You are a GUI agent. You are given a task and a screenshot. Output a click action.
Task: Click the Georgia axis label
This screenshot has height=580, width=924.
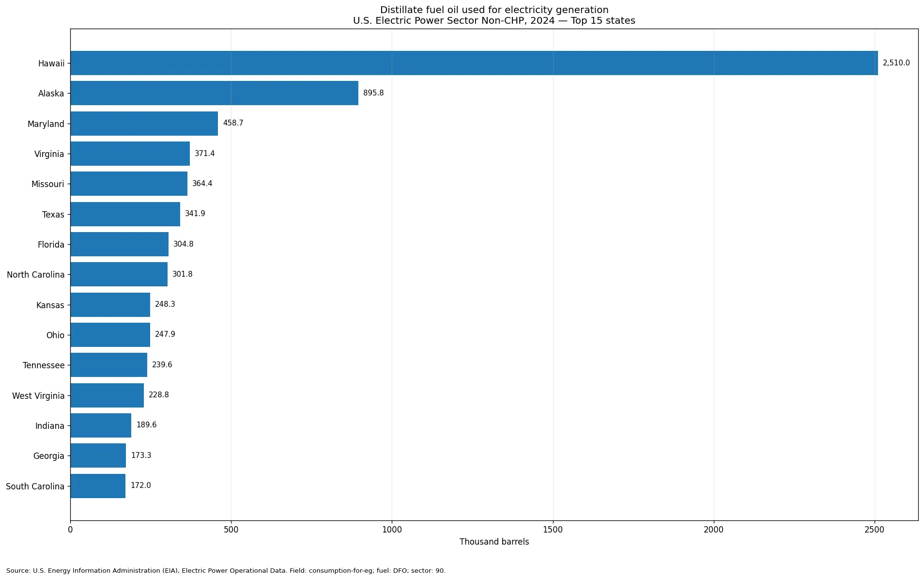pyautogui.click(x=49, y=456)
